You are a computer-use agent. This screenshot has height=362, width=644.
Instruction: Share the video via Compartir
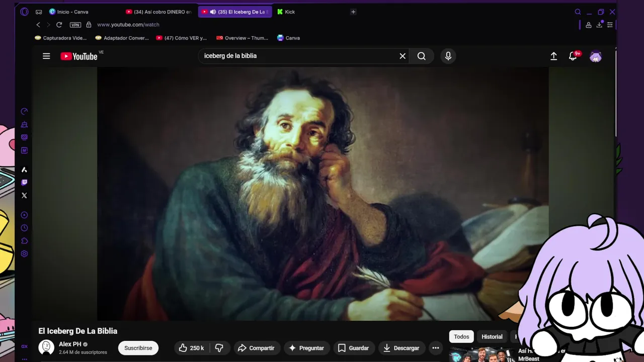[256, 348]
